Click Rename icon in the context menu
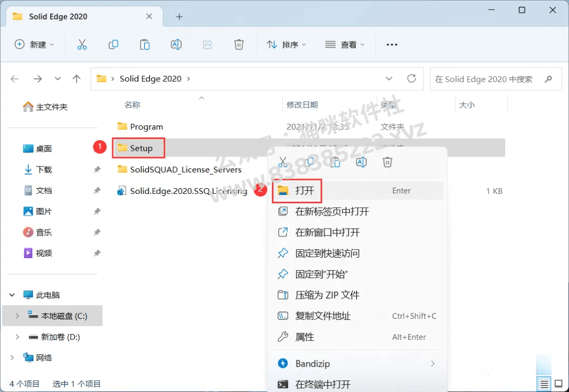The width and height of the screenshot is (569, 392). click(x=361, y=162)
